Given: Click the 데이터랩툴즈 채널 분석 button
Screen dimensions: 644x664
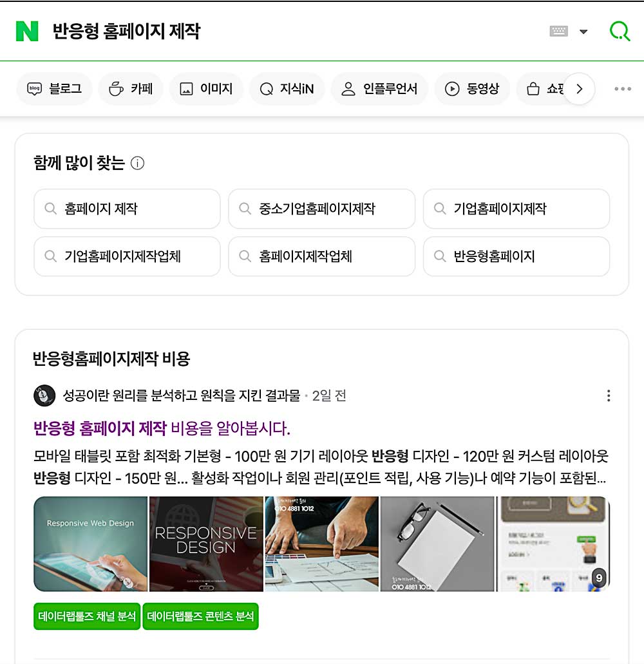Looking at the screenshot, I should pyautogui.click(x=87, y=616).
